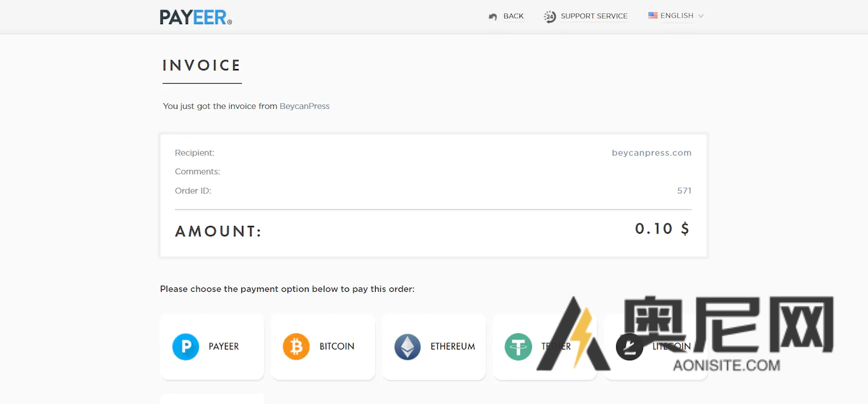
Task: Click the US flag language icon
Action: click(653, 15)
